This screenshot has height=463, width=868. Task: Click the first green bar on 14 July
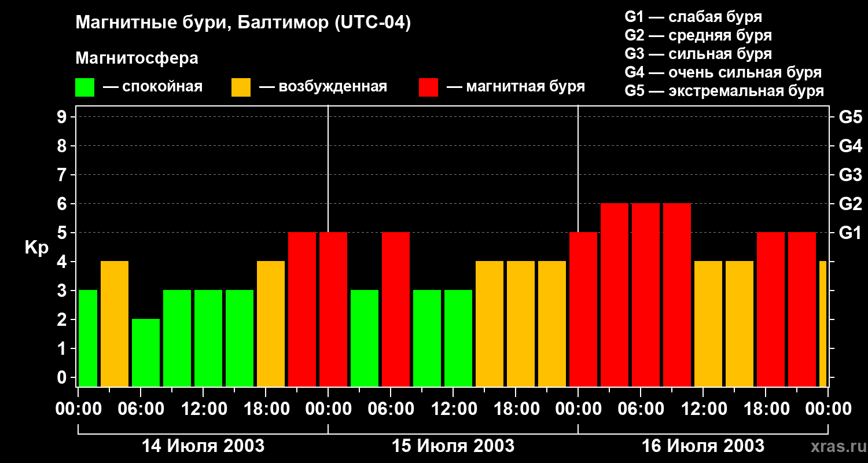coord(87,339)
